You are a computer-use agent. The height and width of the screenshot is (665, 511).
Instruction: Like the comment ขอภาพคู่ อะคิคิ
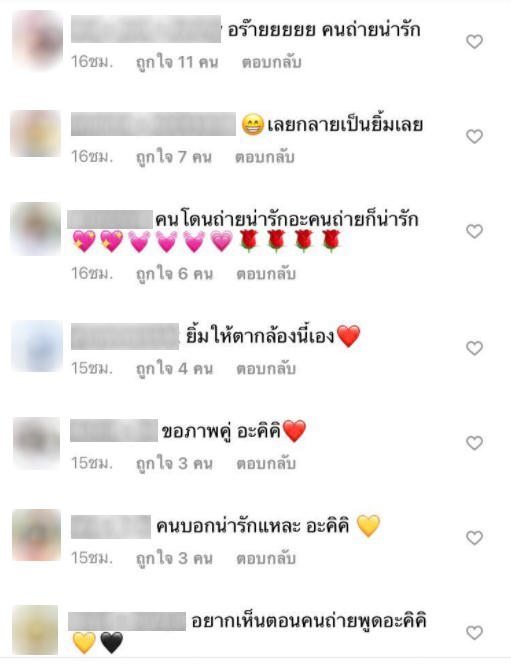[474, 443]
